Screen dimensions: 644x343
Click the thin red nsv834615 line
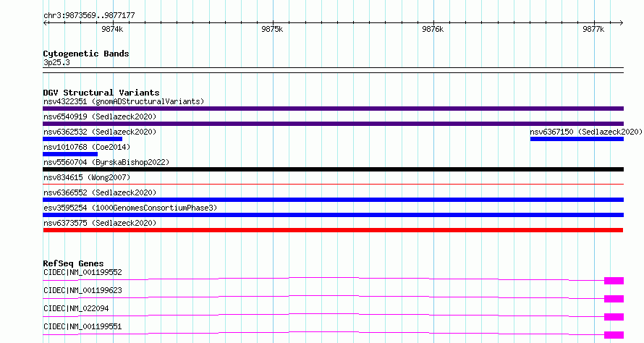tap(333, 184)
